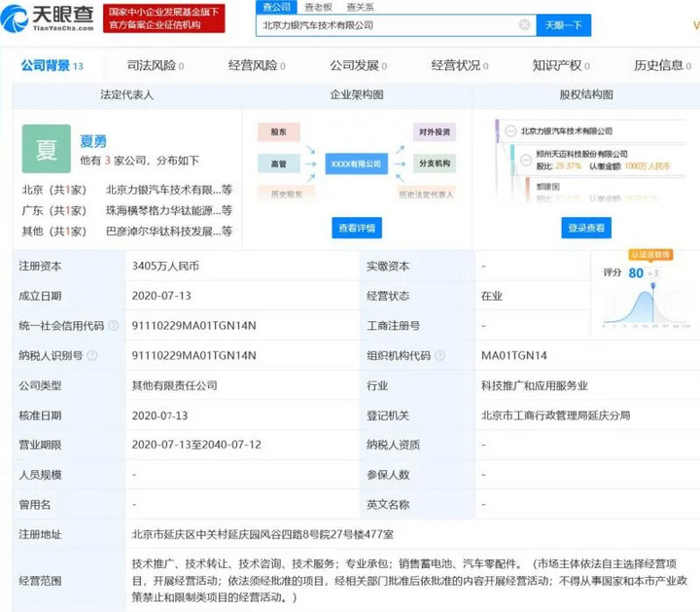700x612 pixels.
Task: Select the credit code 91110229MA01TGN14N in 统一社会信用代码 row
Action: 193,325
